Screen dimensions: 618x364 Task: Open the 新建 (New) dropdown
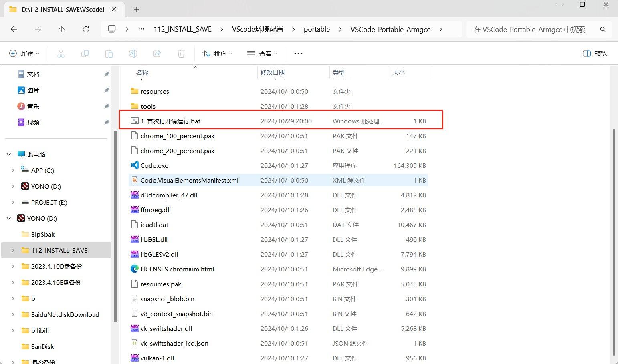(x=24, y=54)
